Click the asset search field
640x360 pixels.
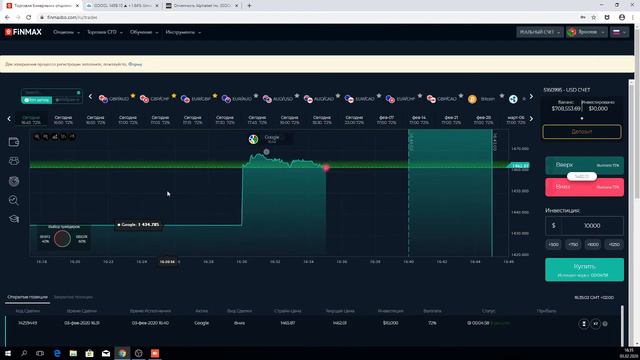click(51, 92)
